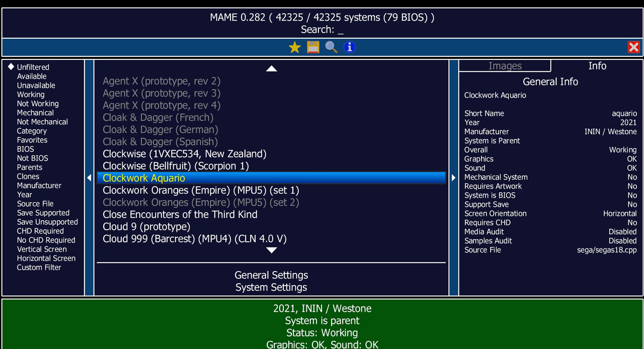The image size is (644, 349).
Task: Select Clockwork Oranges (Empire) (MPU5) (set 1)
Action: point(271,190)
